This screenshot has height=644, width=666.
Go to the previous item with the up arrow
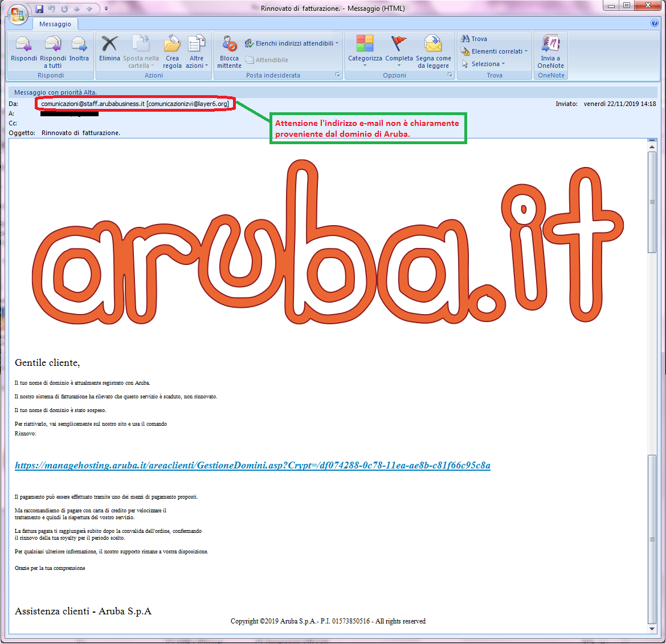[x=77, y=9]
